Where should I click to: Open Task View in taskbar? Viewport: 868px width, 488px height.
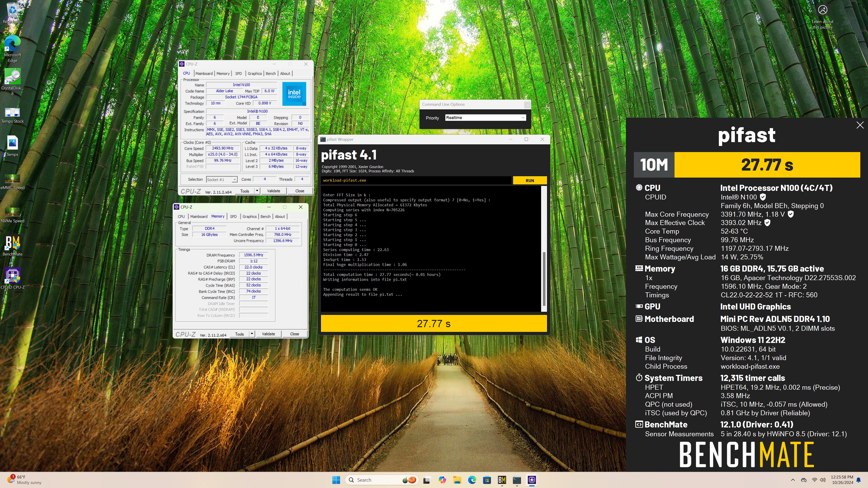(x=427, y=480)
